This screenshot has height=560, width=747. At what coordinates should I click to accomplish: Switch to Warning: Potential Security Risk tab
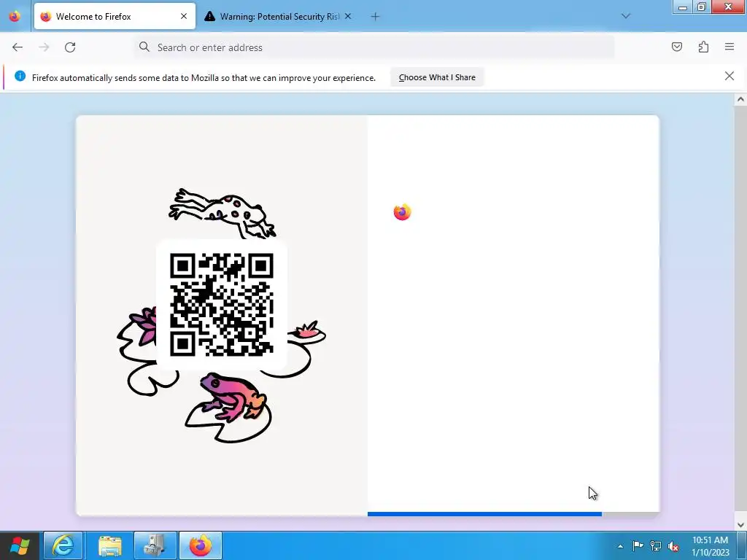(x=278, y=16)
